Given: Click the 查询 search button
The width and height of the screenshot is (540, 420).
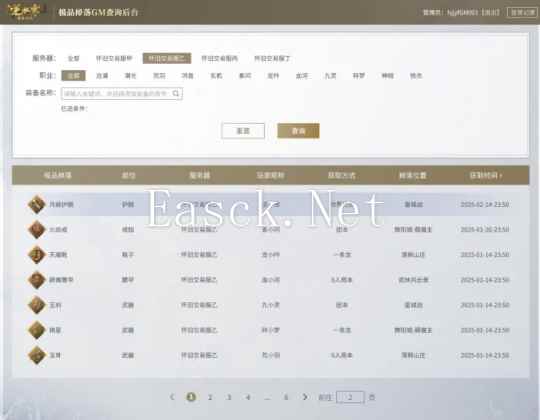Looking at the screenshot, I should (298, 131).
